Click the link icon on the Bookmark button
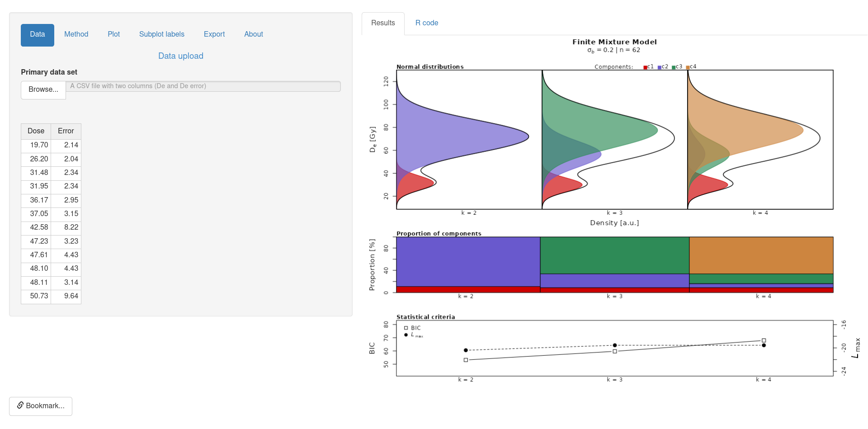The height and width of the screenshot is (429, 868). coord(20,405)
